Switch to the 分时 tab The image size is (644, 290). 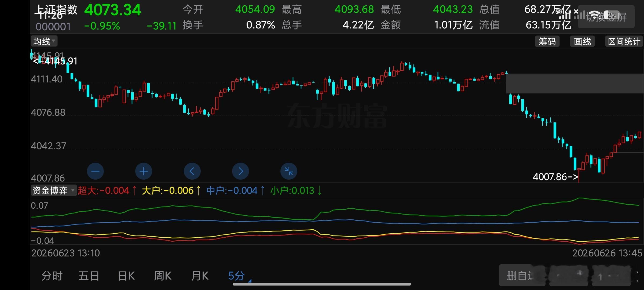pyautogui.click(x=52, y=276)
